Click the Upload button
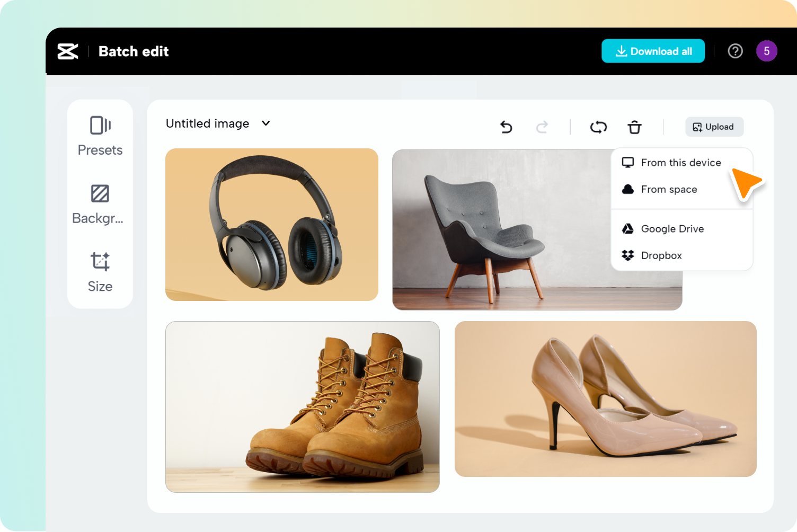Image resolution: width=797 pixels, height=532 pixels. pos(714,127)
